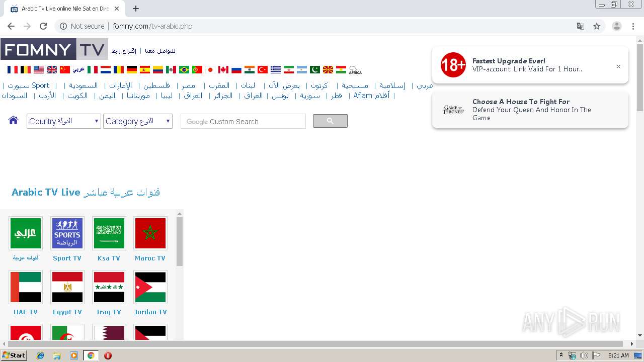Open the كرتون menu link
The height and width of the screenshot is (362, 644).
point(319,85)
